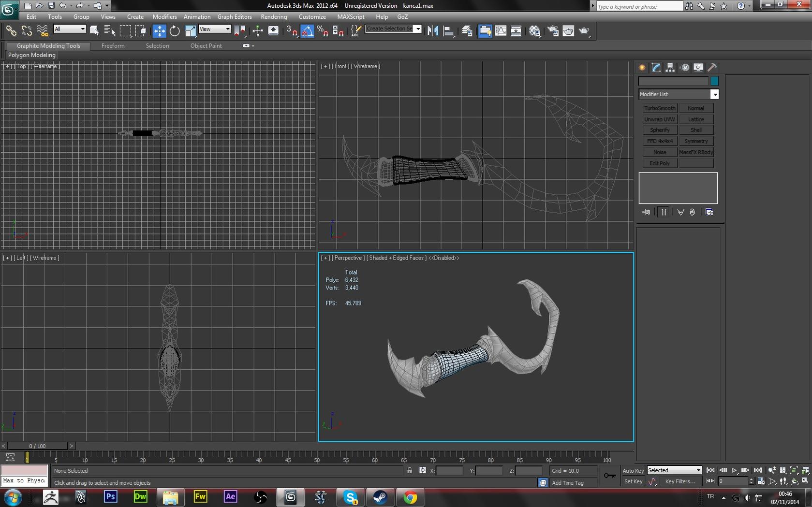Open the Select by Name list
The width and height of the screenshot is (812, 507).
(x=110, y=31)
